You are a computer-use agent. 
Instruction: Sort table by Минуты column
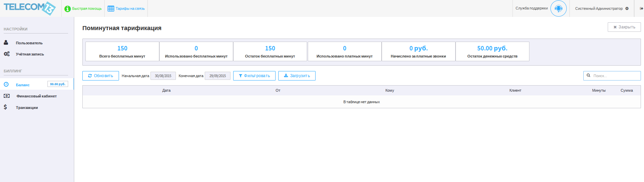599,90
